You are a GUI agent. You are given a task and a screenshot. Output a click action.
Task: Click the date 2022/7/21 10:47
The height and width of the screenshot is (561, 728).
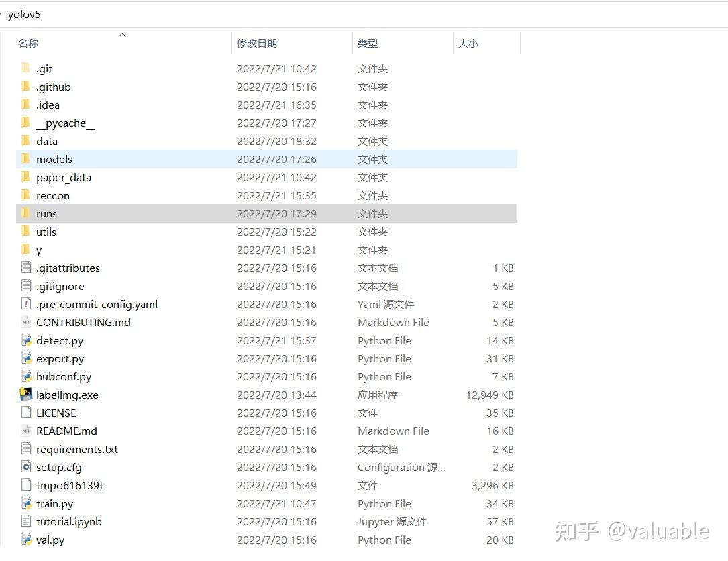(276, 503)
